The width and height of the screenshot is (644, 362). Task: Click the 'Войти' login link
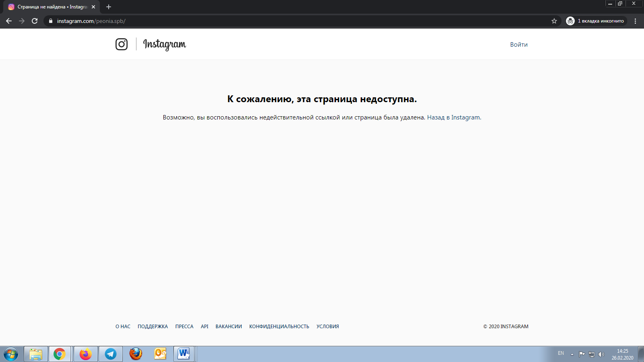pyautogui.click(x=519, y=45)
